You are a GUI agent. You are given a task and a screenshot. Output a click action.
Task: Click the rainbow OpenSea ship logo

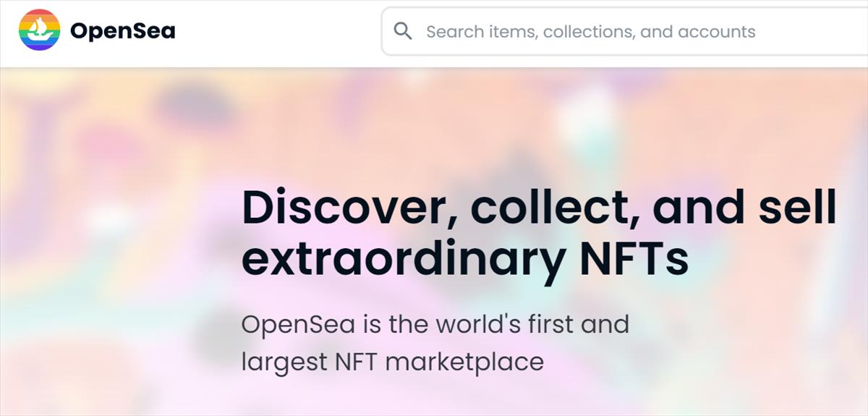[40, 30]
